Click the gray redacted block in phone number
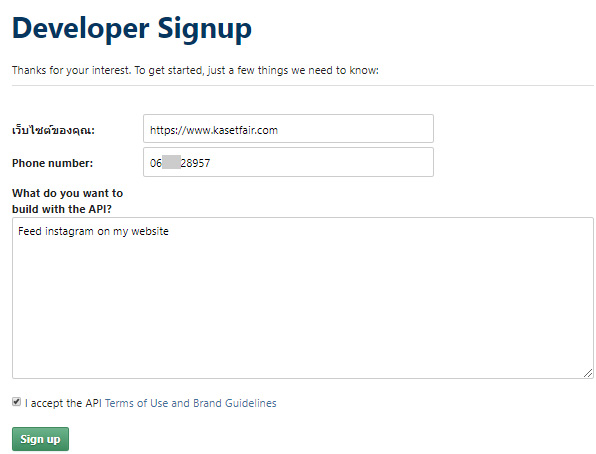 coord(171,162)
